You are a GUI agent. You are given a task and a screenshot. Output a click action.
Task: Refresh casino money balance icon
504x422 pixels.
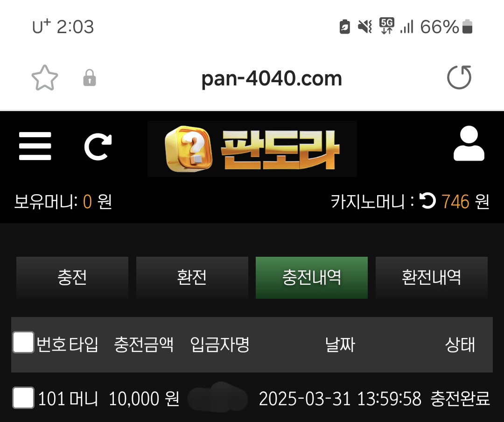click(x=427, y=201)
